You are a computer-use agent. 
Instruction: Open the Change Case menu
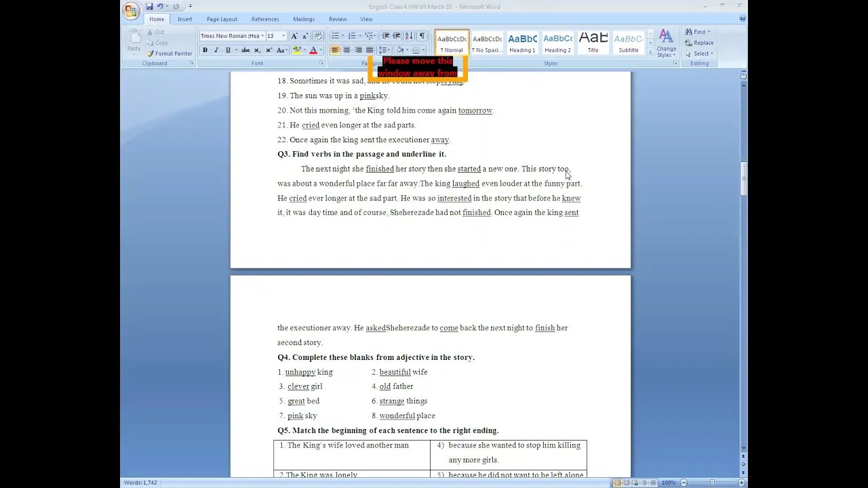pyautogui.click(x=281, y=50)
